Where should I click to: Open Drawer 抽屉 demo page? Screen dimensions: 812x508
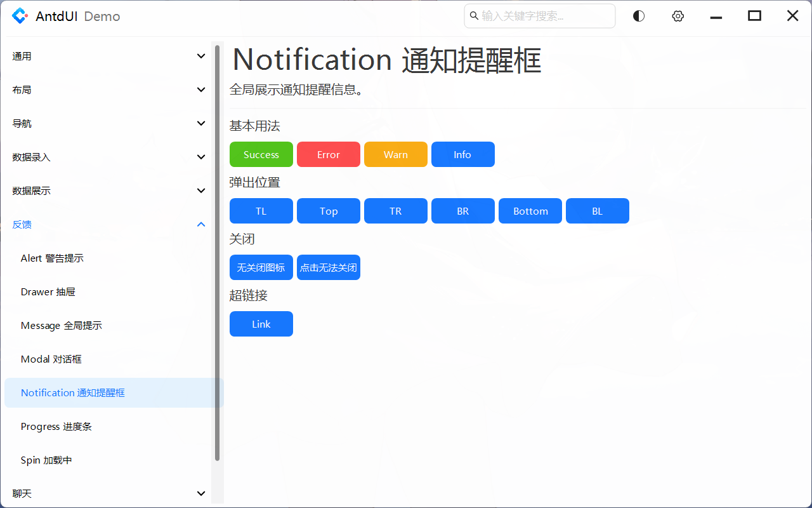pyautogui.click(x=48, y=291)
